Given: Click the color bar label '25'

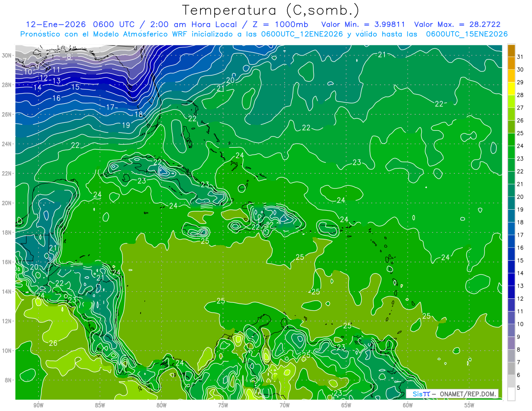Looking at the screenshot, I should click(520, 133).
